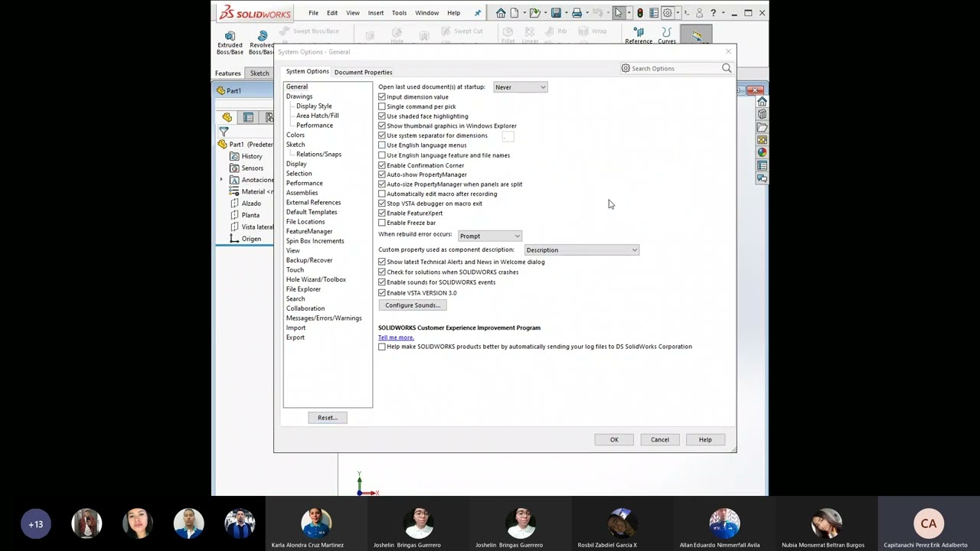Select the Extruded Boss/Base tool

(230, 42)
